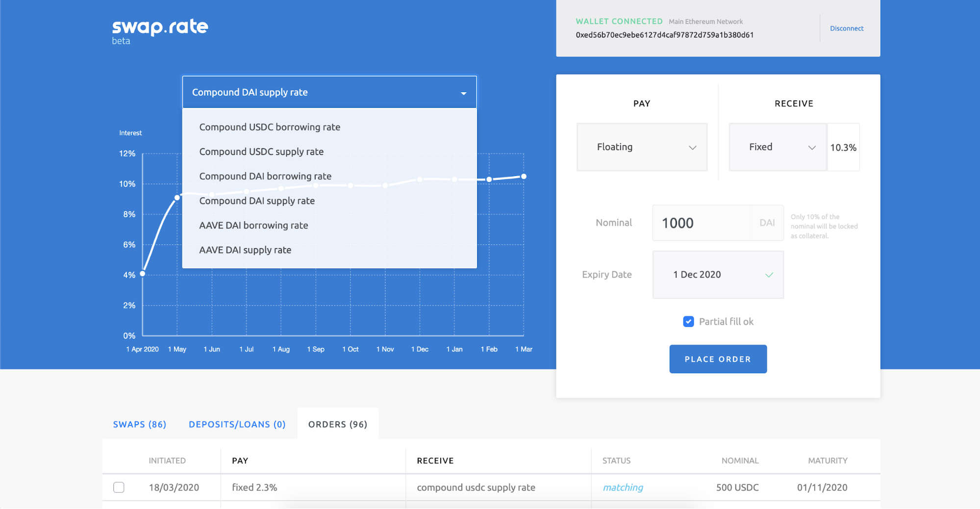Click the 1 Apr 2020 chart data point
980x509 pixels.
143,274
